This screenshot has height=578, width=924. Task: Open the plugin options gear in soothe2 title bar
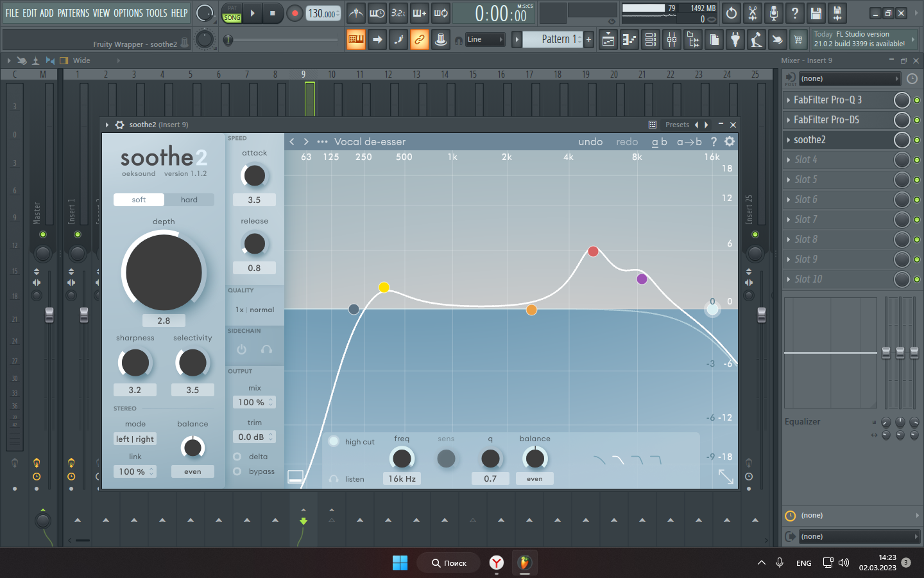click(x=119, y=125)
